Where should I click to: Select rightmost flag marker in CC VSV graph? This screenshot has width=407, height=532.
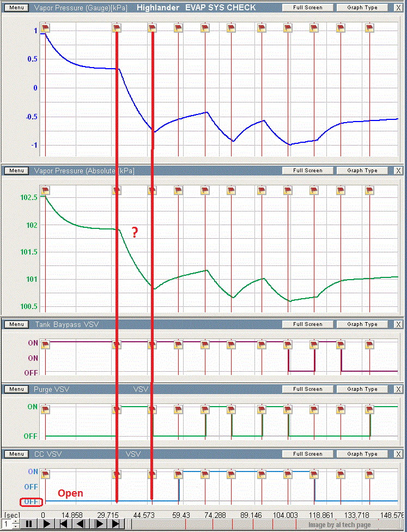369,474
